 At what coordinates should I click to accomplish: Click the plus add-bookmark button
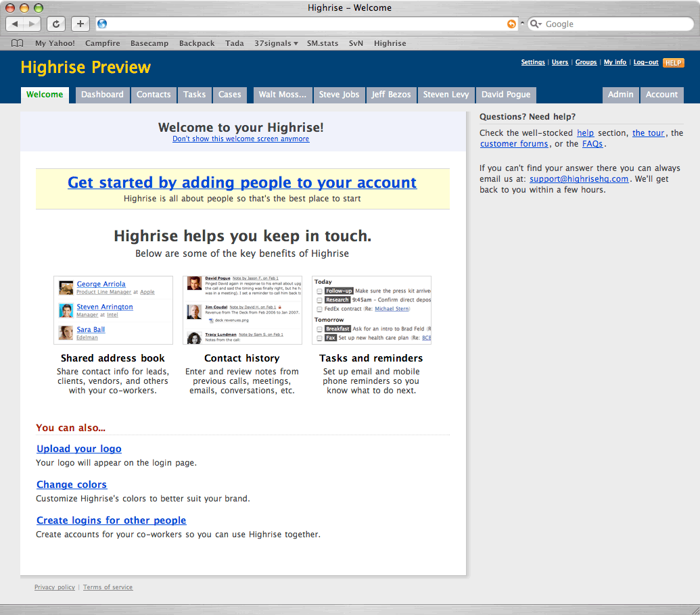click(x=80, y=24)
